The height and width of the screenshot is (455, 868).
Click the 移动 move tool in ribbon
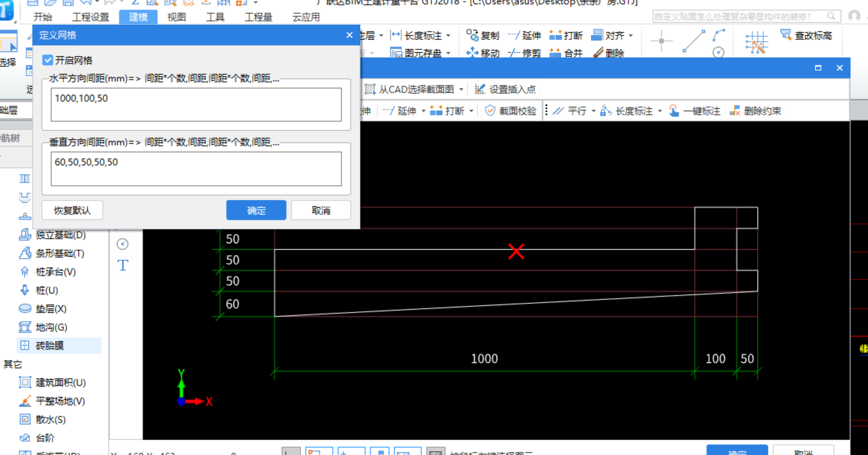(x=483, y=52)
